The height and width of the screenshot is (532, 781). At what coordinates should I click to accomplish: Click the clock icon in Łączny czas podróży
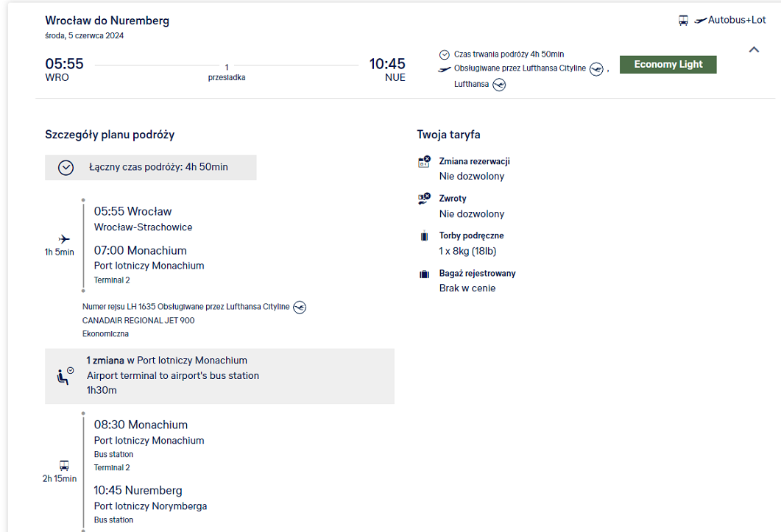point(66,167)
